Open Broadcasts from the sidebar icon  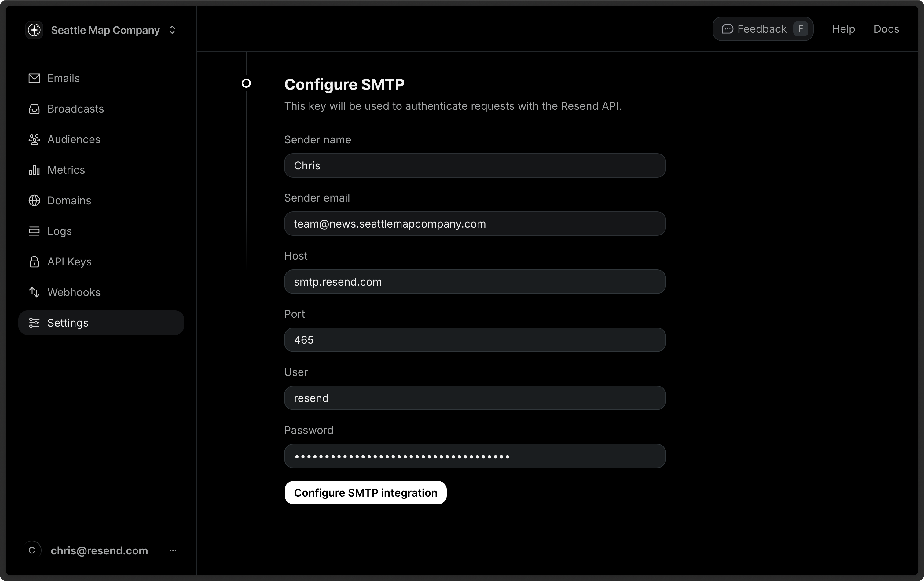pyautogui.click(x=34, y=109)
